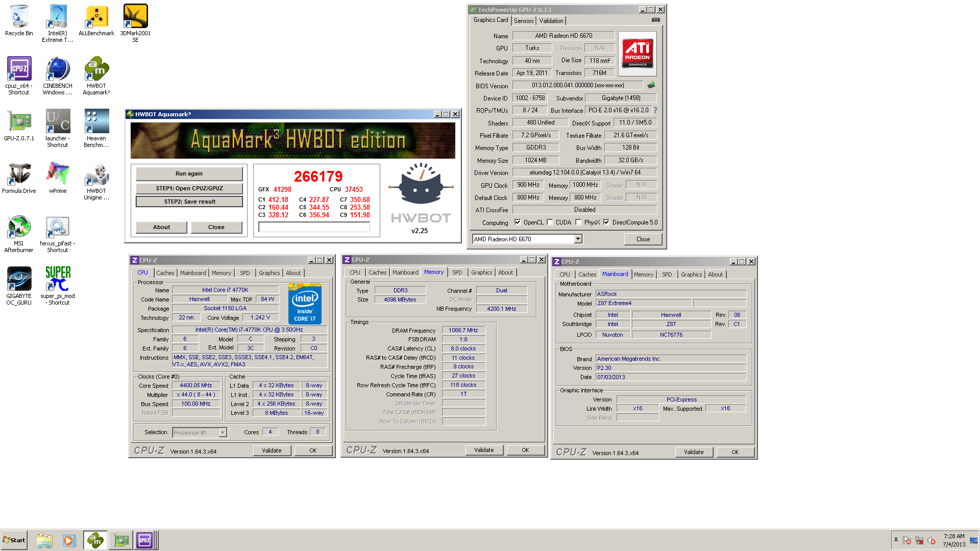The height and width of the screenshot is (551, 980).
Task: Click the DRAM Frequency value 1066.7 MHz
Action: (463, 331)
